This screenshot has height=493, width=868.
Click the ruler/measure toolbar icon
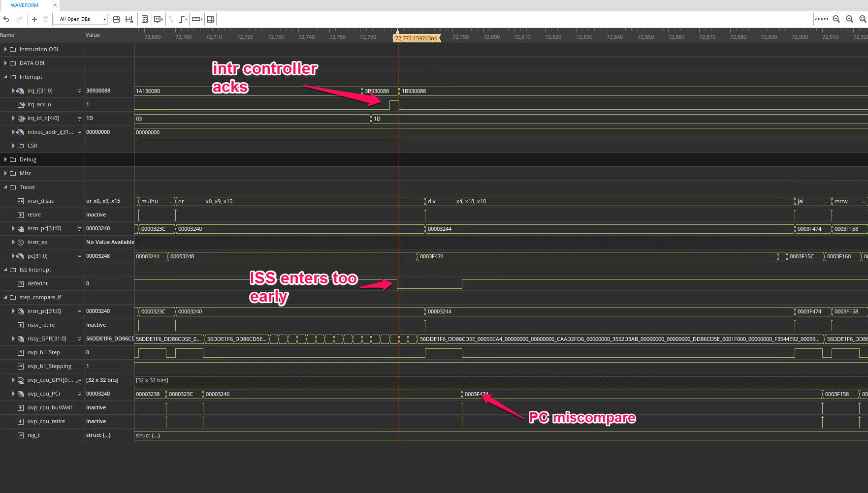[196, 19]
